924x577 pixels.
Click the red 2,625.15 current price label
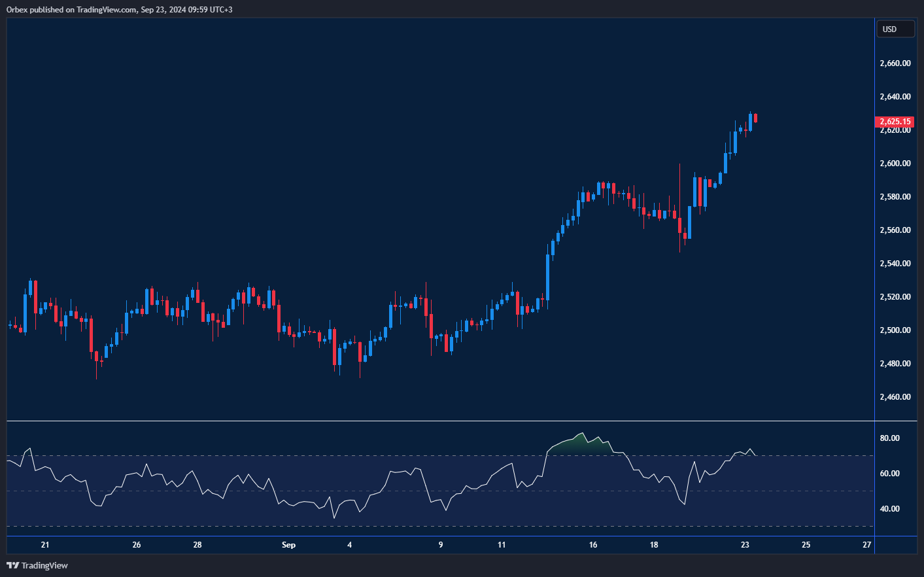(895, 122)
